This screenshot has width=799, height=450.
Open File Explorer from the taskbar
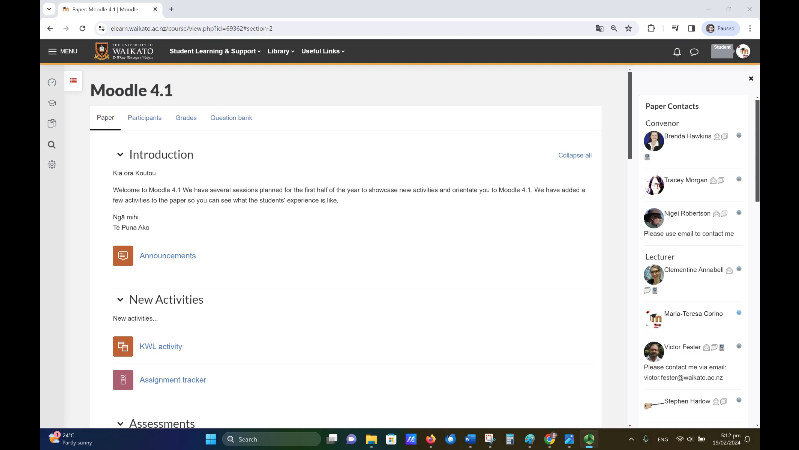tap(371, 439)
